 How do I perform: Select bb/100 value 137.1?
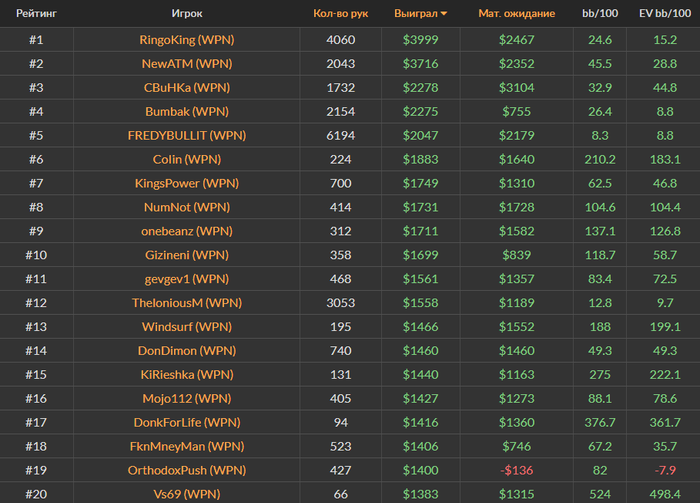[600, 231]
